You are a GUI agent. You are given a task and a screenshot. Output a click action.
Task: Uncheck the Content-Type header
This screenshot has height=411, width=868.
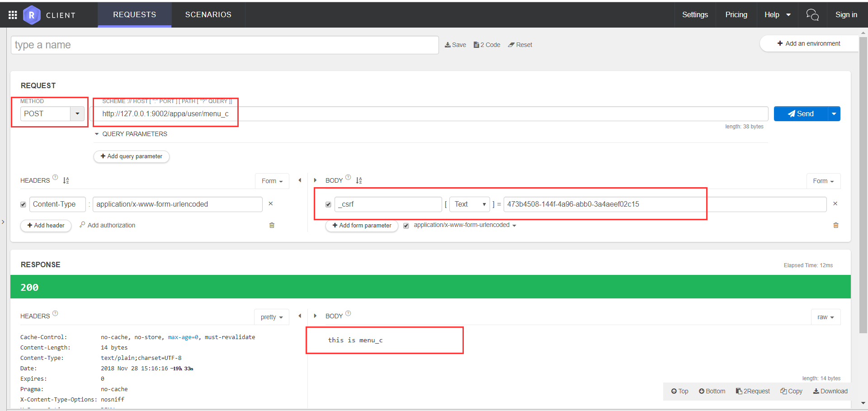(x=23, y=204)
